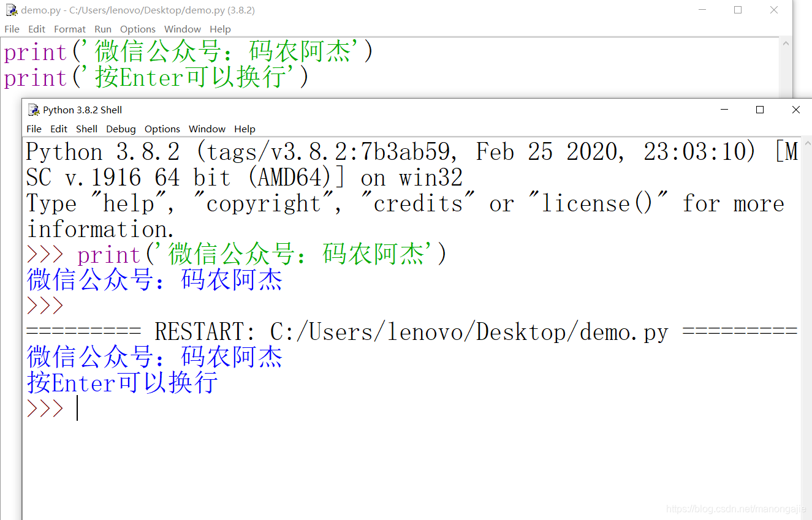Click 'information.' line in shell banner

click(101, 230)
